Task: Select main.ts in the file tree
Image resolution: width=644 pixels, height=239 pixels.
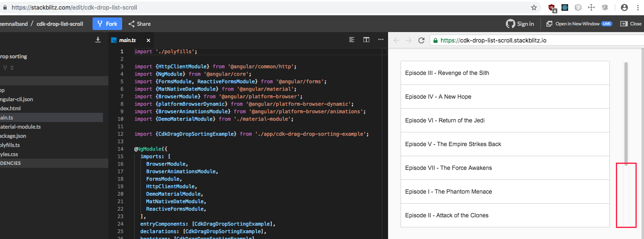Action: click(51, 117)
